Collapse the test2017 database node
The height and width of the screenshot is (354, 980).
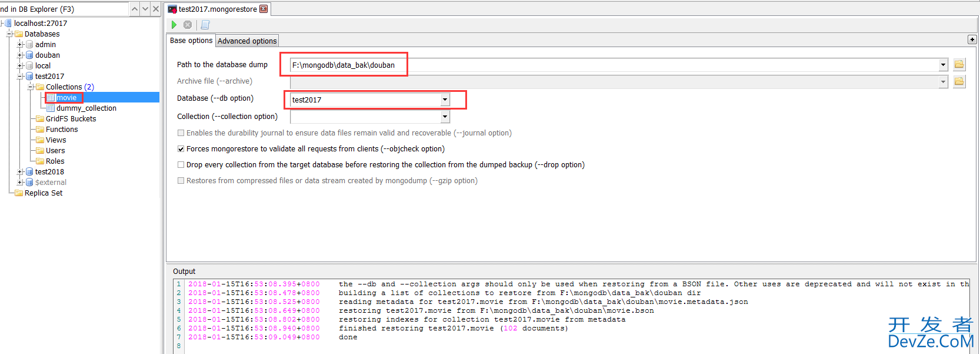coord(20,77)
